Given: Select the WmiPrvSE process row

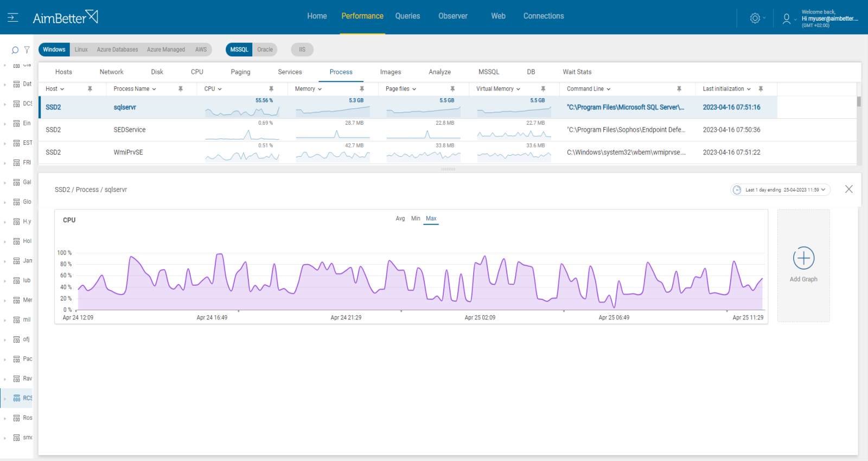Looking at the screenshot, I should point(448,152).
